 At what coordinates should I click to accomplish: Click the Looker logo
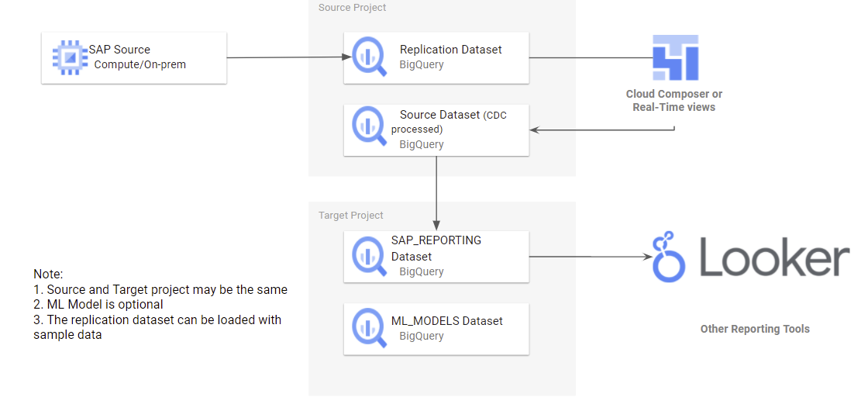(751, 257)
